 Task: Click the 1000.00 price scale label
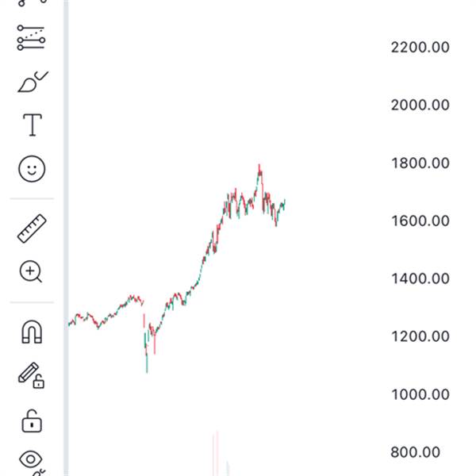420,394
